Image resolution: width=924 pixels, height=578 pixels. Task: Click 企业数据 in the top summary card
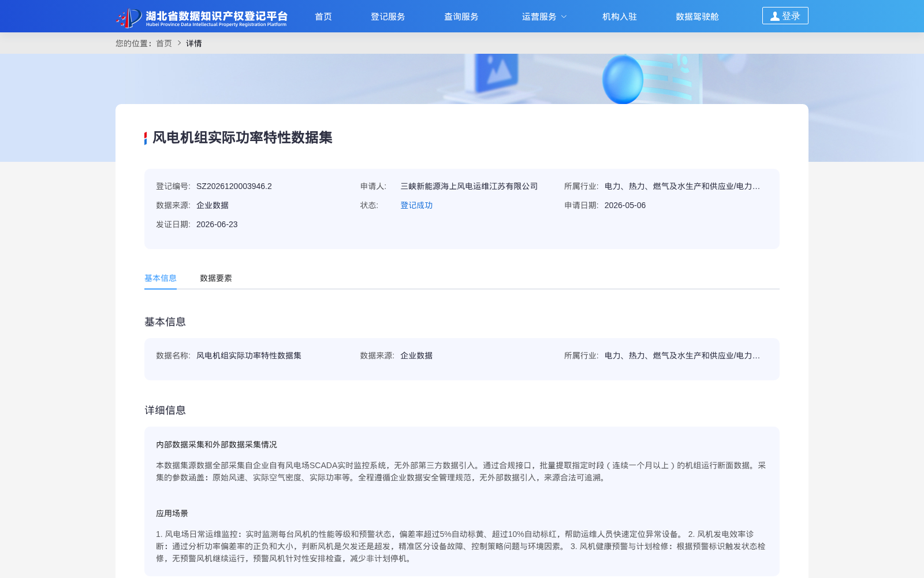pyautogui.click(x=213, y=205)
